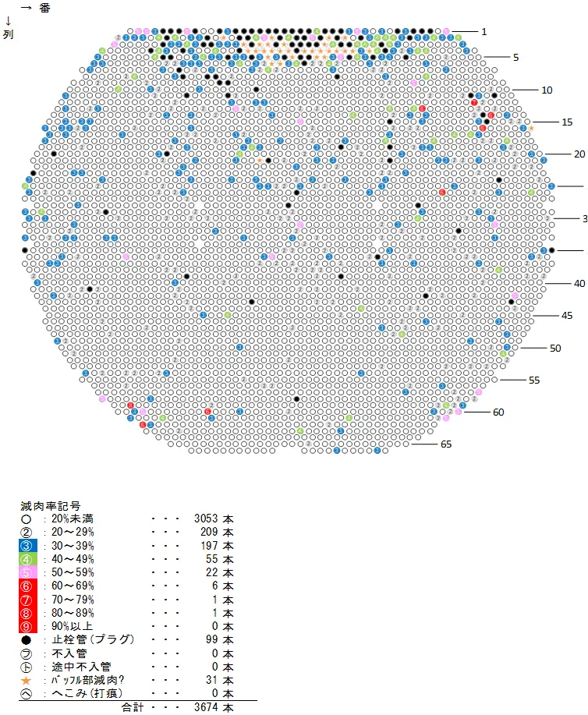Select the 70~79% legend label

[x=73, y=599]
